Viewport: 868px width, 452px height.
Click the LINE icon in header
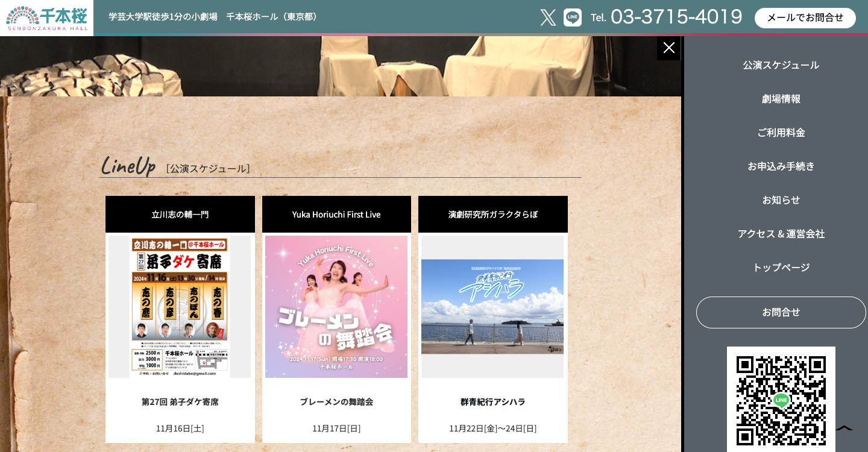click(x=573, y=17)
